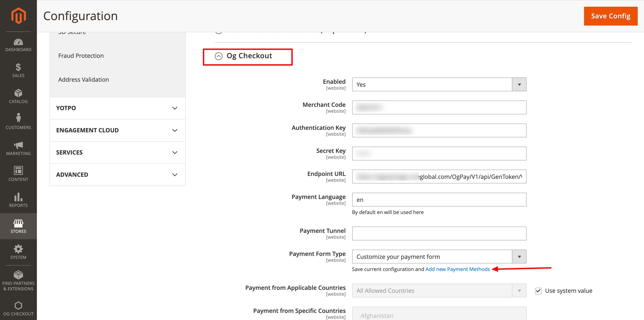Follow the Add new Payment Methods link

tap(458, 269)
